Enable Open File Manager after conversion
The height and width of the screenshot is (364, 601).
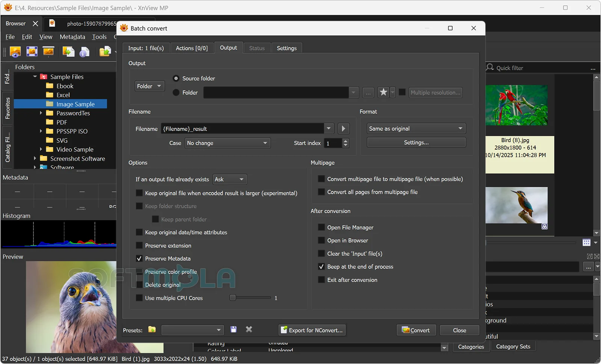tap(321, 227)
